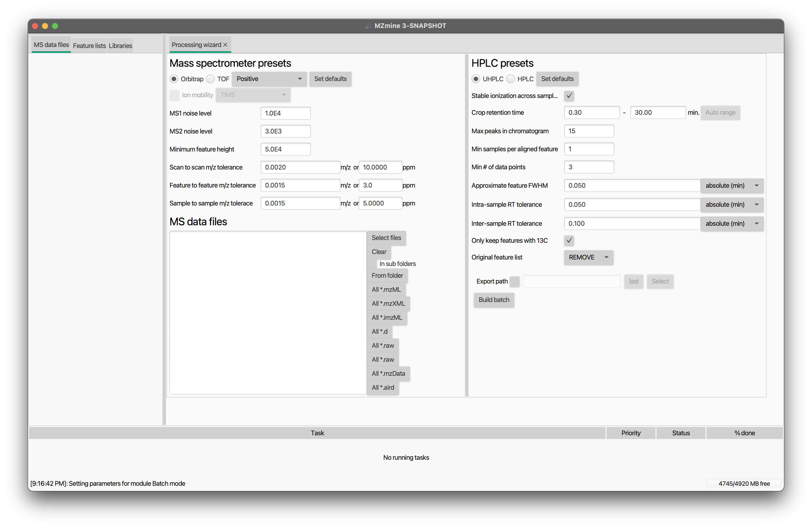Image resolution: width=812 pixels, height=528 pixels.
Task: Click the Scan to scan m/z tolerance field
Action: pos(300,167)
